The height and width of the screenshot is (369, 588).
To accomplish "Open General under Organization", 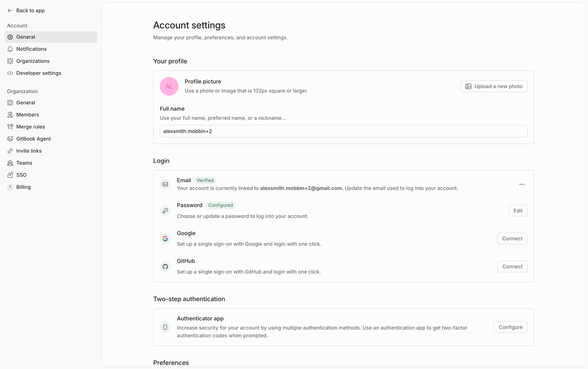I will pos(51,103).
